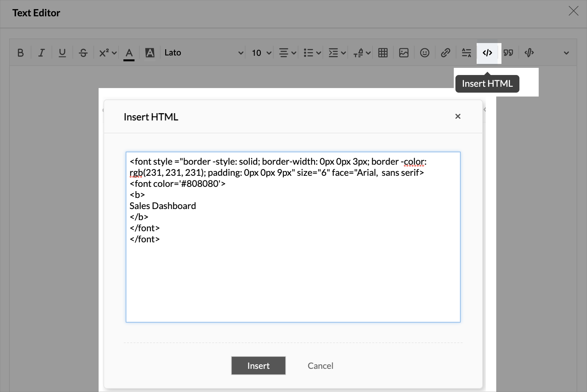Click the insert link icon
Image resolution: width=587 pixels, height=392 pixels.
point(445,53)
